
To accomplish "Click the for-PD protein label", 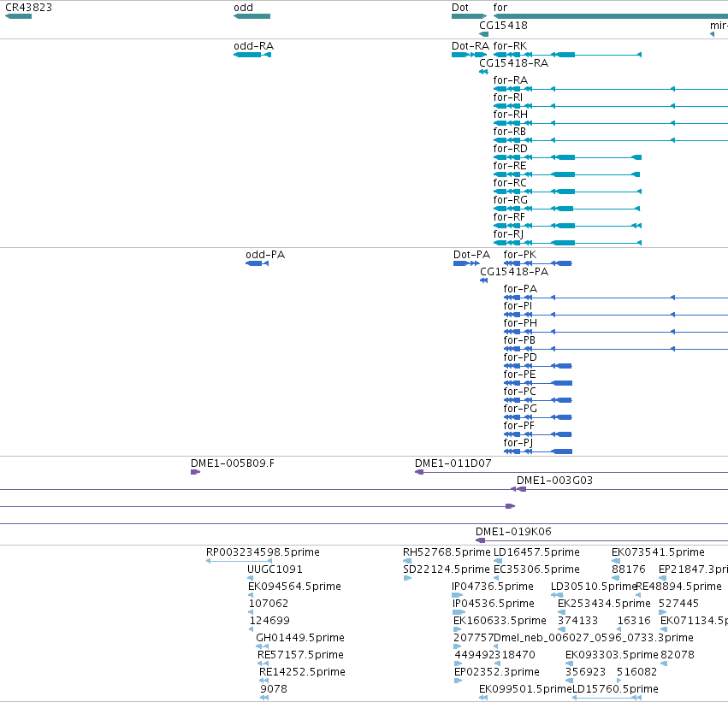I will 520,357.
